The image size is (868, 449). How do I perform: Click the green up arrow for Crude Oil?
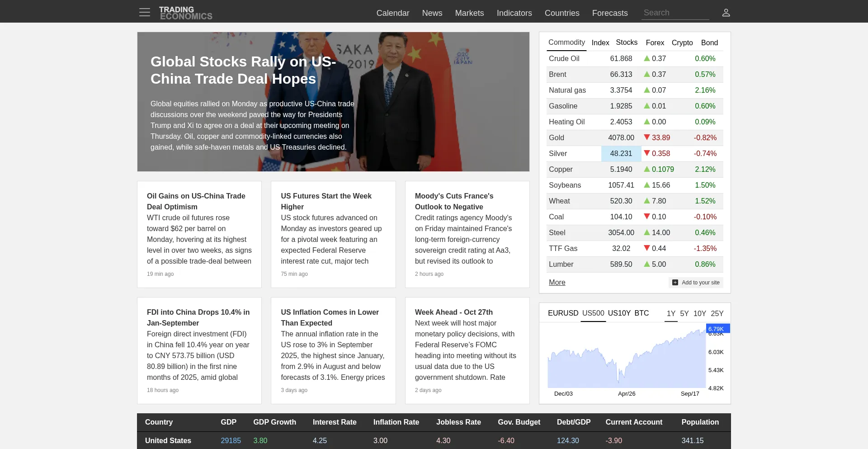(647, 58)
